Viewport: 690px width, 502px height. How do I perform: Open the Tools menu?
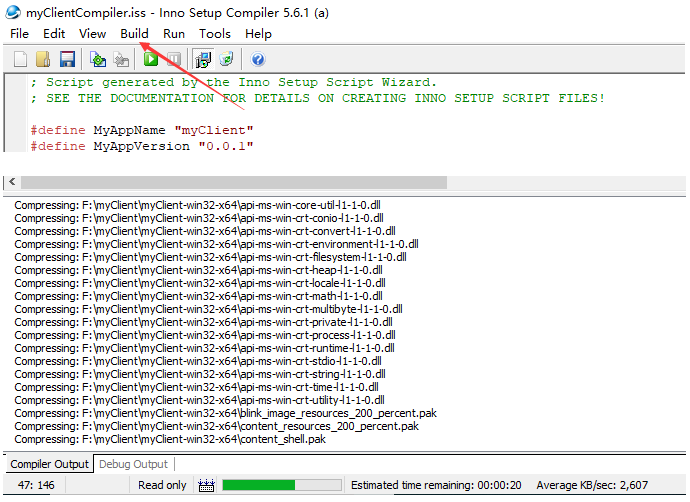pyautogui.click(x=215, y=34)
